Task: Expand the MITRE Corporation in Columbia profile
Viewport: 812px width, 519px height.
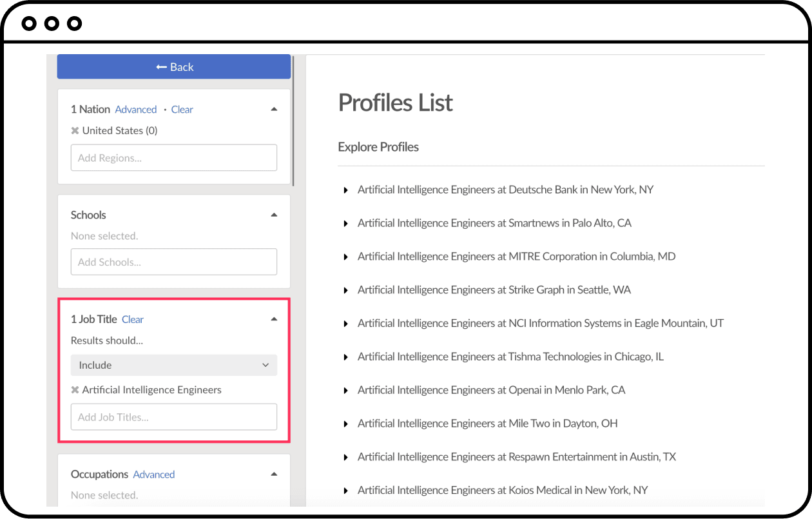Action: click(x=345, y=257)
